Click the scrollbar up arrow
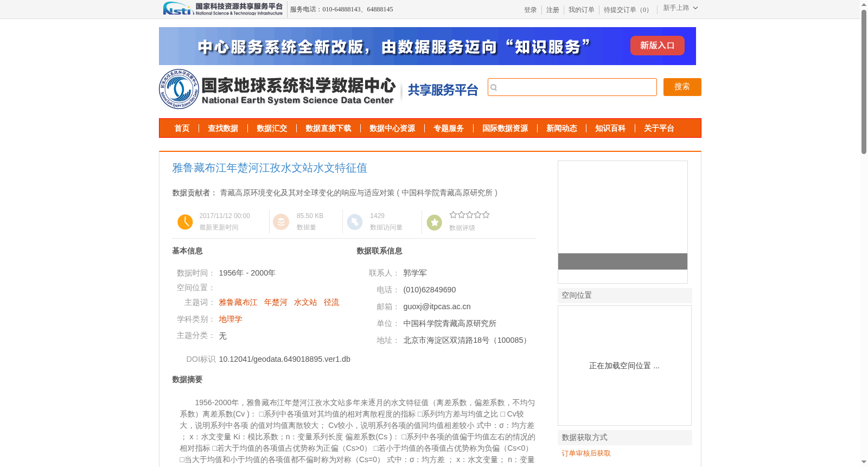868x467 pixels. [x=864, y=4]
